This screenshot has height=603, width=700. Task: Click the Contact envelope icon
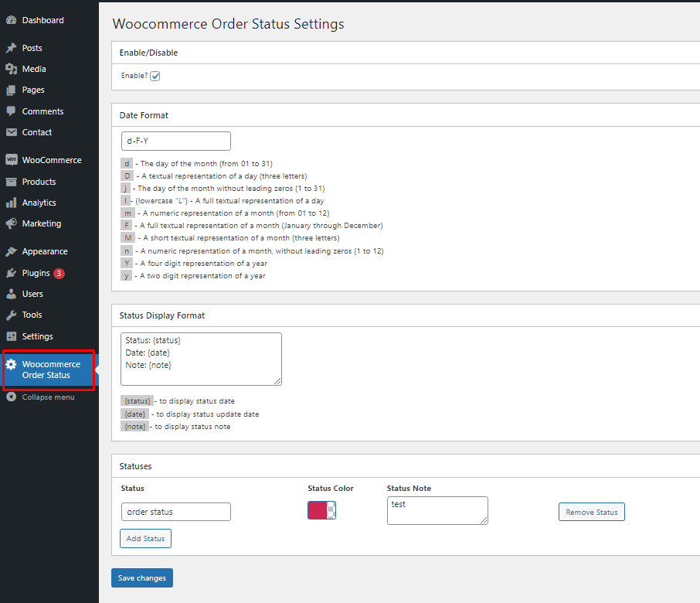11,132
